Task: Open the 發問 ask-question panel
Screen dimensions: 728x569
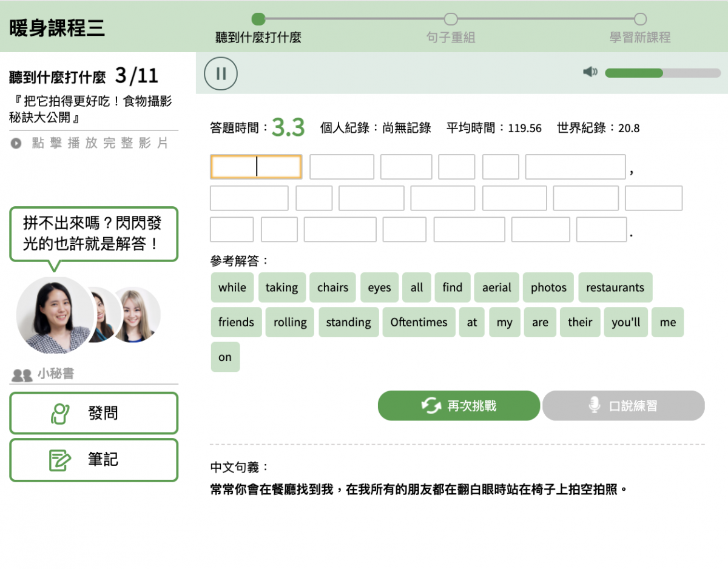Action: tap(94, 413)
